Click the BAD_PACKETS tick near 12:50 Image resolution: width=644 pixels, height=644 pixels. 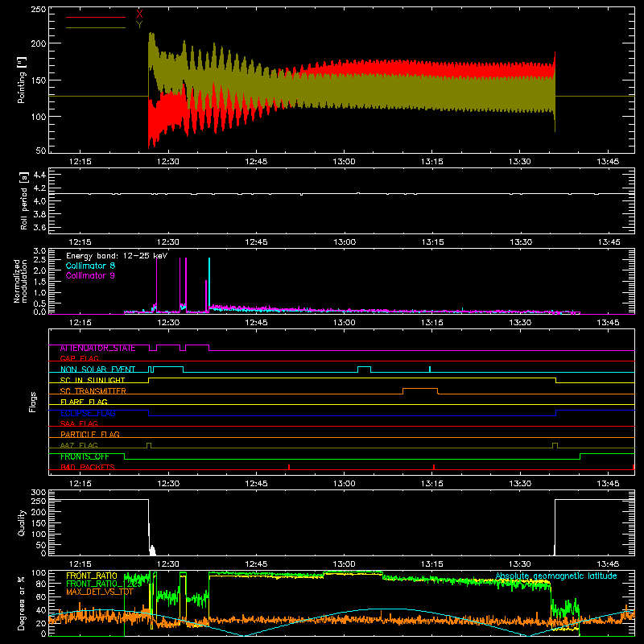pyautogui.click(x=289, y=467)
